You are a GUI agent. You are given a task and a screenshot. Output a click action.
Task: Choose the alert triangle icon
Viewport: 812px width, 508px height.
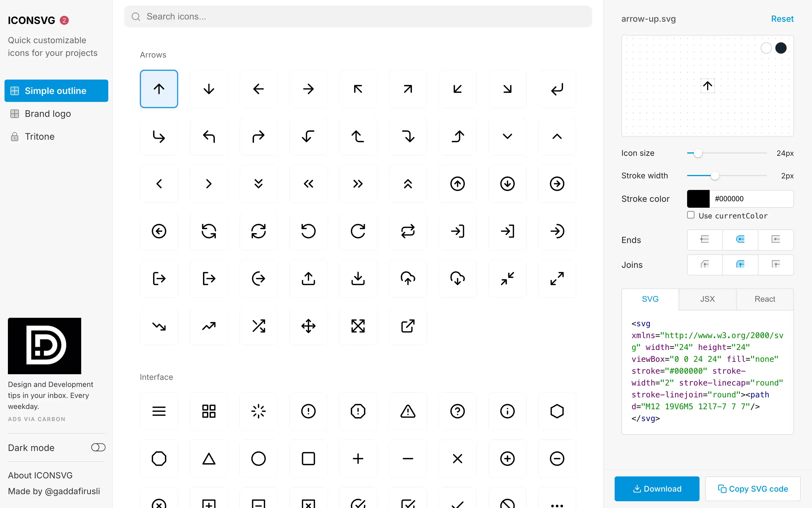408,411
